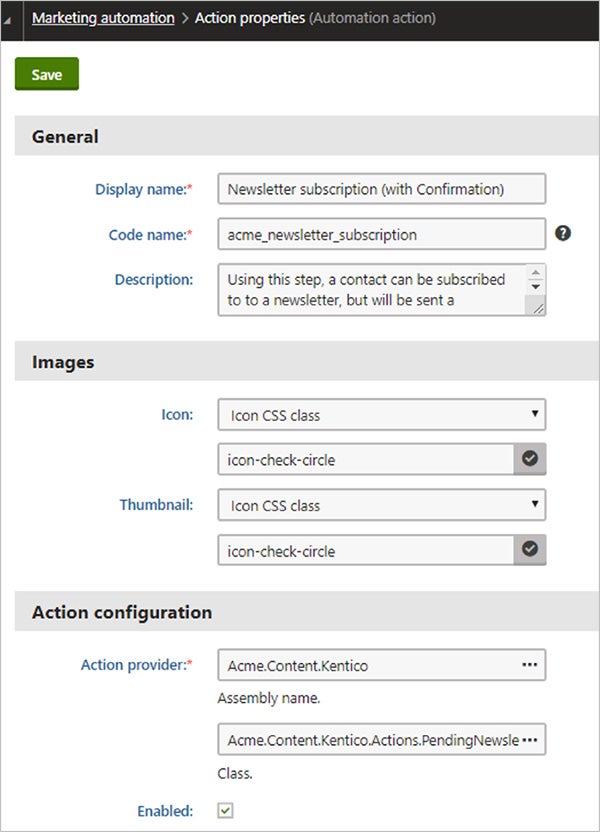The width and height of the screenshot is (600, 832).
Task: Click the Action provider assembly name field
Action: coord(370,664)
